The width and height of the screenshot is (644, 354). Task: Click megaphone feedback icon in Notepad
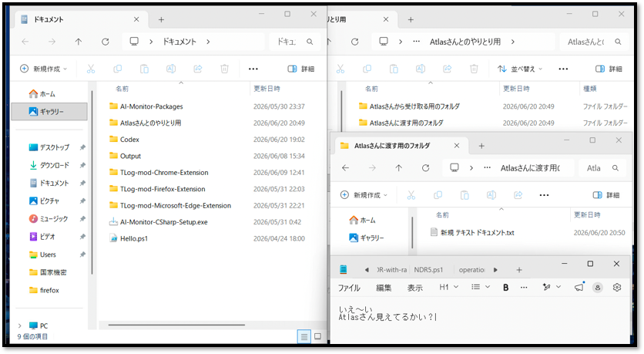tap(579, 288)
